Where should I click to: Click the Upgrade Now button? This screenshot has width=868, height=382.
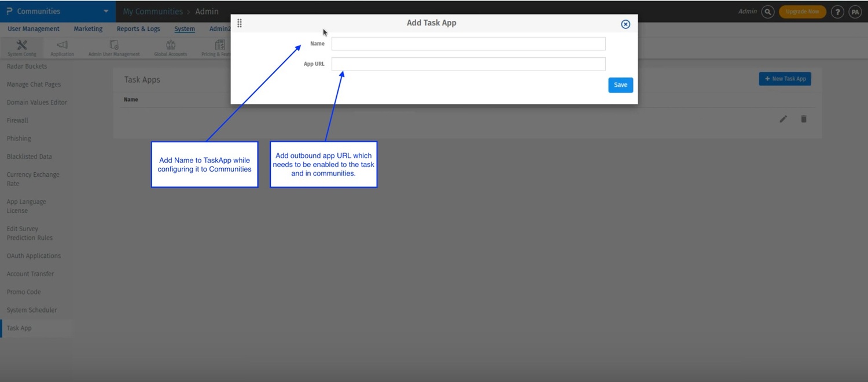point(802,12)
